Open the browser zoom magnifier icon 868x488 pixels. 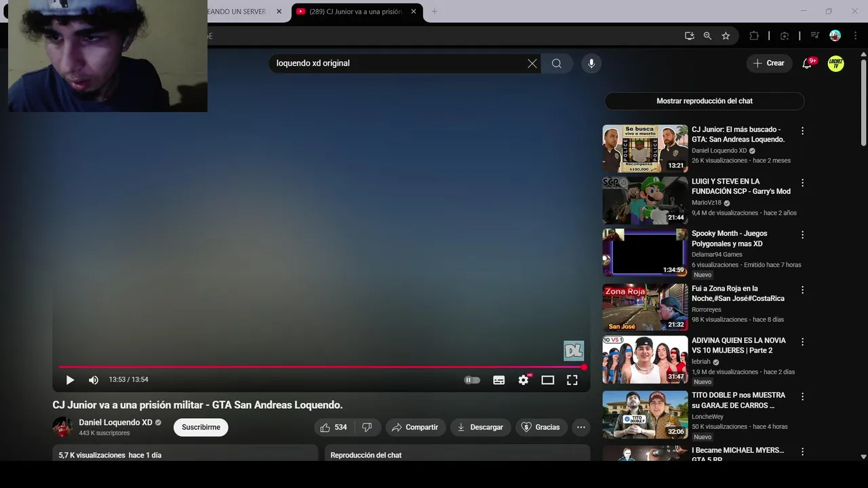(707, 36)
